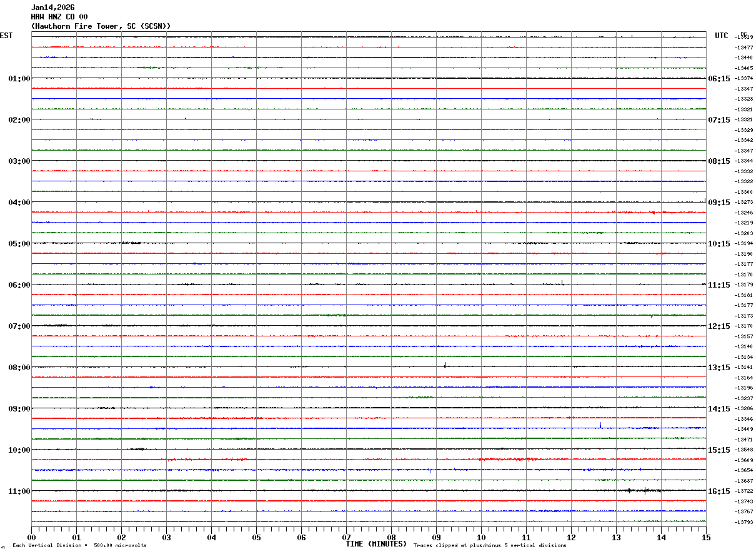
Task: Click the "TIME (MINUTES)" axis title
Action: pyautogui.click(x=376, y=544)
